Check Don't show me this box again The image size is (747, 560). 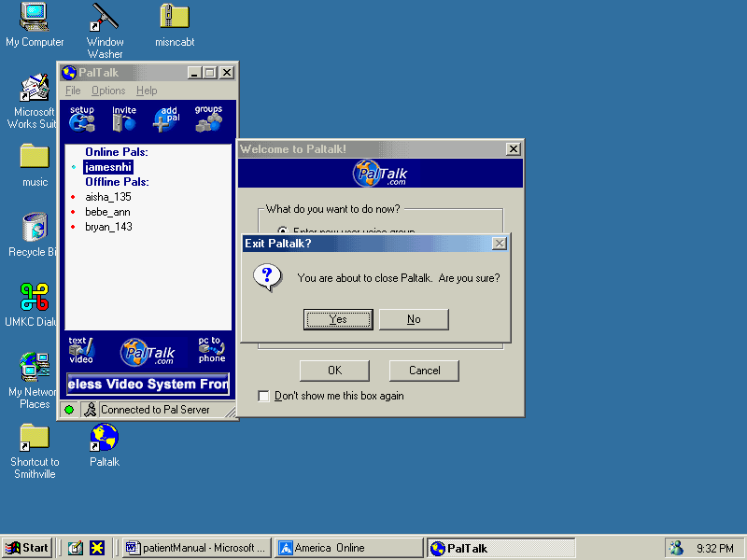(x=263, y=396)
